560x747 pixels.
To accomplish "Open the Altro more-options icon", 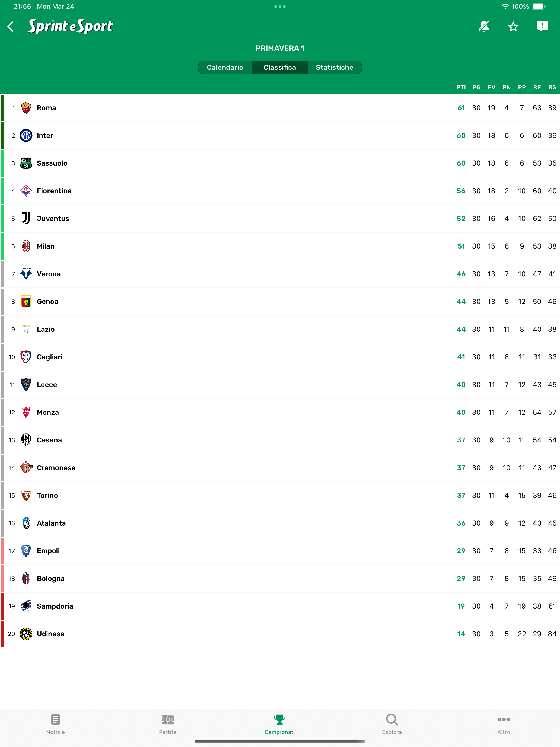I will click(504, 719).
